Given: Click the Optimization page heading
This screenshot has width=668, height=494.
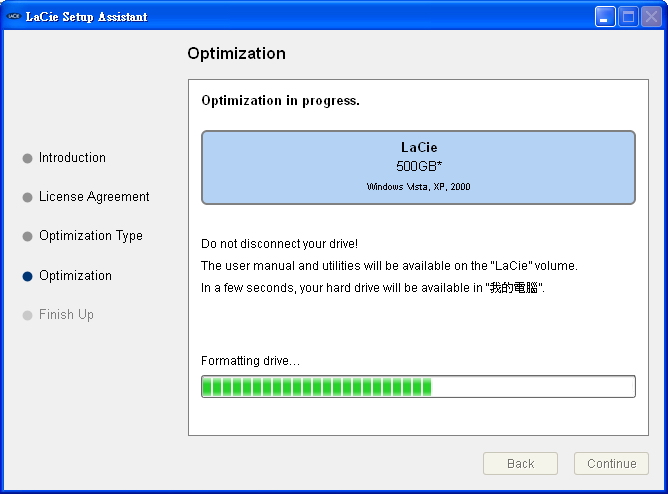Looking at the screenshot, I should pos(236,54).
